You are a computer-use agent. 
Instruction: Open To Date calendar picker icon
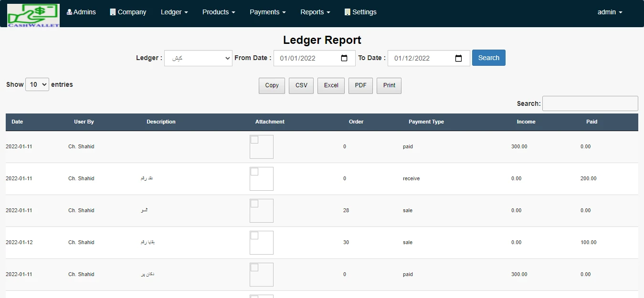tap(458, 58)
